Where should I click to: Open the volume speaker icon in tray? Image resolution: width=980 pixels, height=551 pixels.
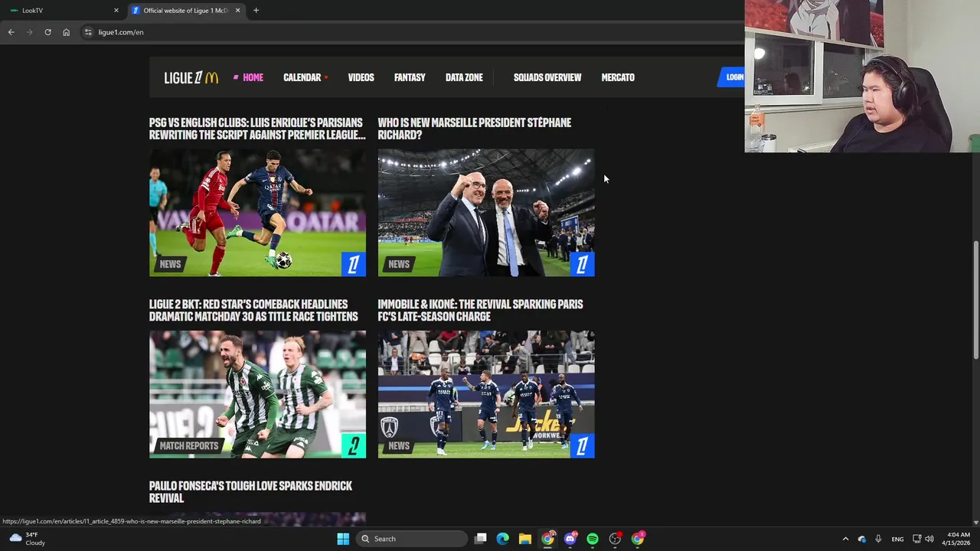click(929, 539)
